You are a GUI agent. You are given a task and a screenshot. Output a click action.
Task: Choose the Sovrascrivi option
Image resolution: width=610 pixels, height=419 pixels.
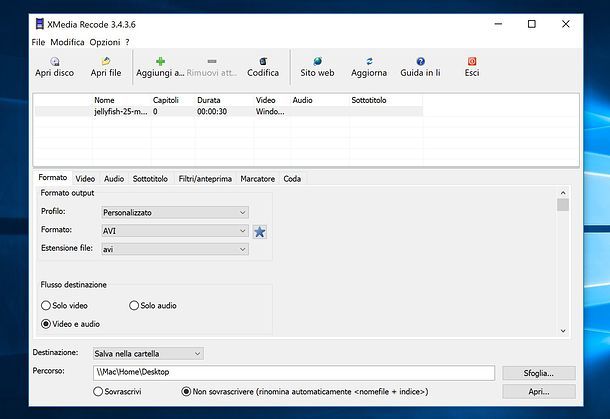tap(98, 391)
